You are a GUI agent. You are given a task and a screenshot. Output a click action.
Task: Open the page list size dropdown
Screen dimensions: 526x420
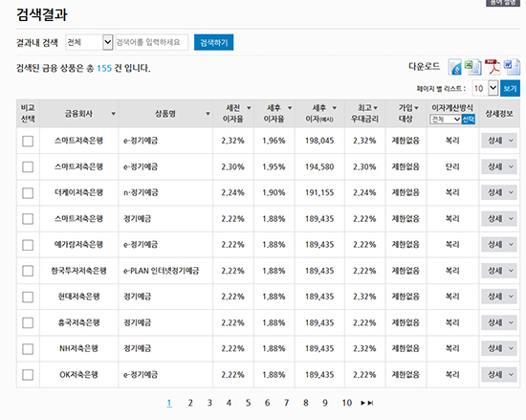pyautogui.click(x=485, y=88)
